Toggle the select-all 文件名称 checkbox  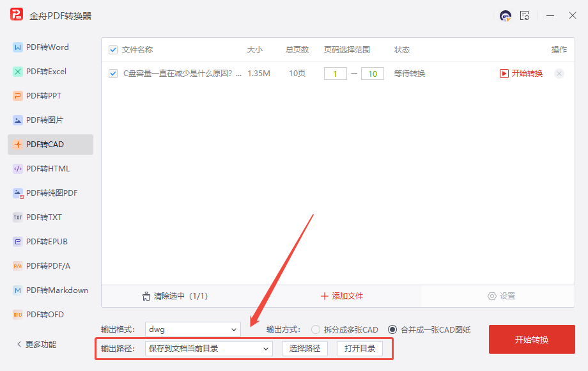(113, 50)
